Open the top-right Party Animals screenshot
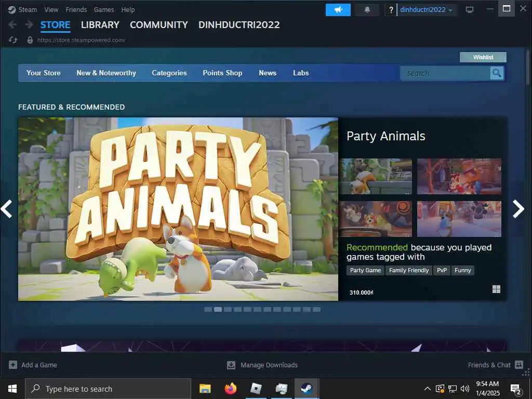The image size is (532, 399). (x=459, y=177)
